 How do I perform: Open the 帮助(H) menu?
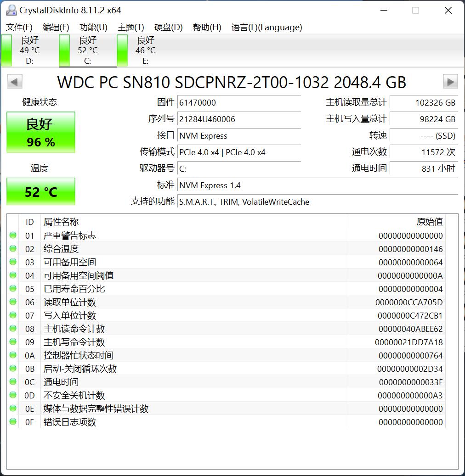coord(207,28)
